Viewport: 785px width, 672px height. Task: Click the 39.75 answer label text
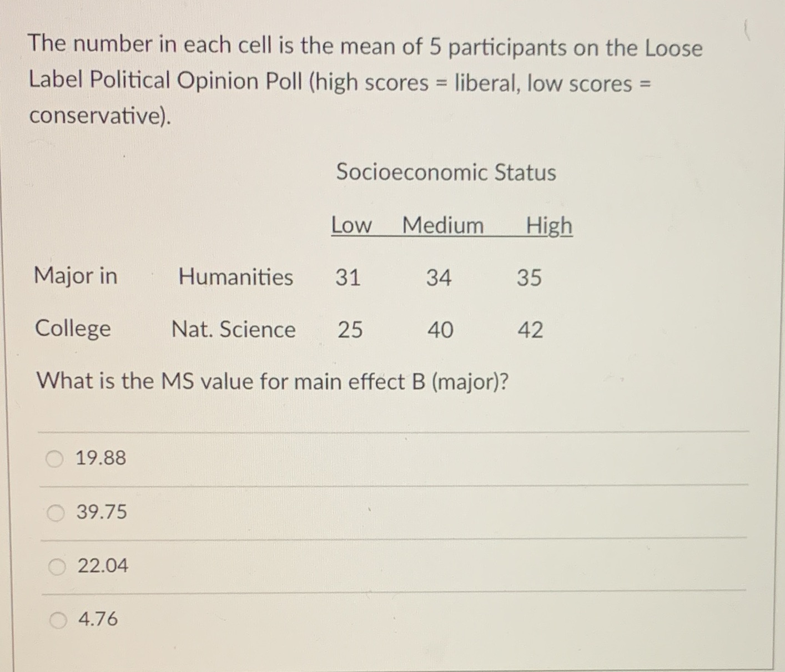pyautogui.click(x=101, y=512)
